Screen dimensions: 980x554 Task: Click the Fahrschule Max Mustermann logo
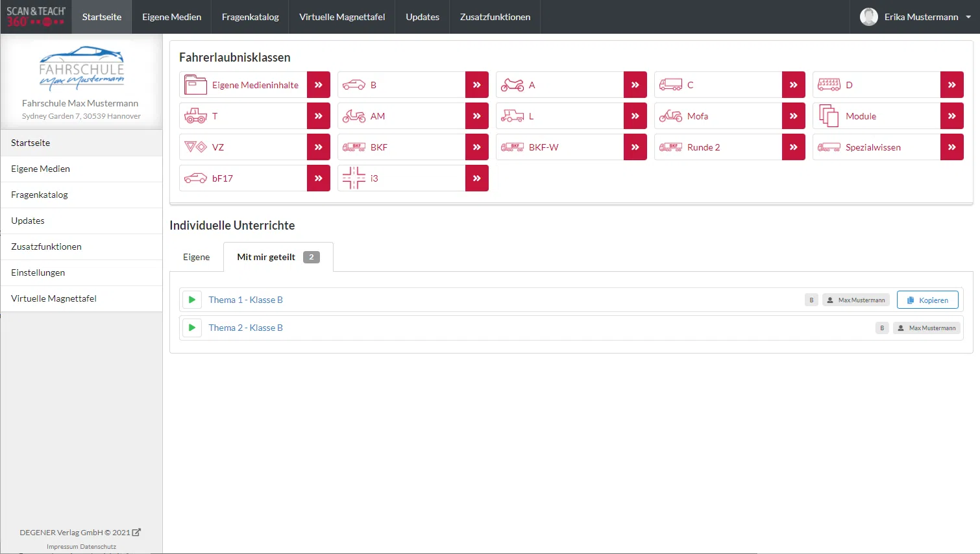pos(81,68)
